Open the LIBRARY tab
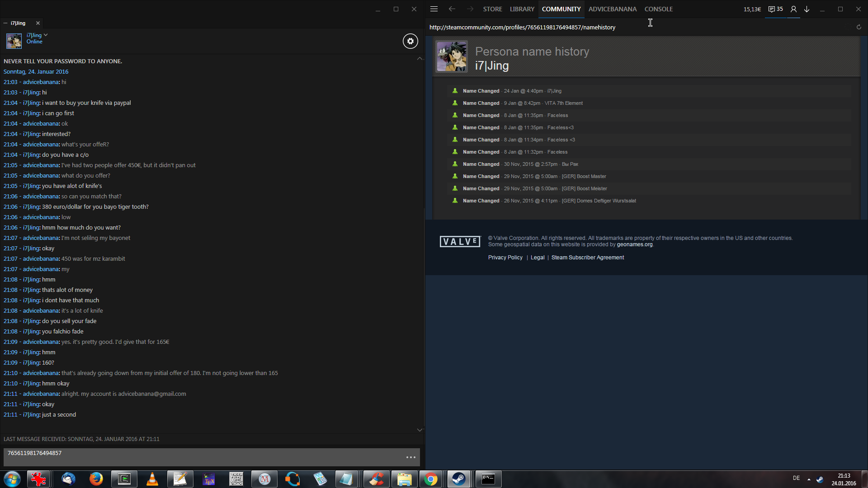 522,9
